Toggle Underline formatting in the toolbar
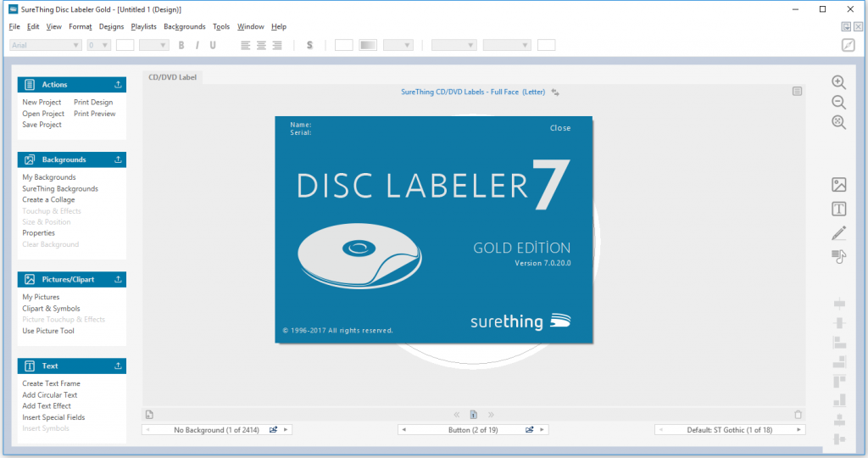This screenshot has height=458, width=868. click(x=213, y=46)
